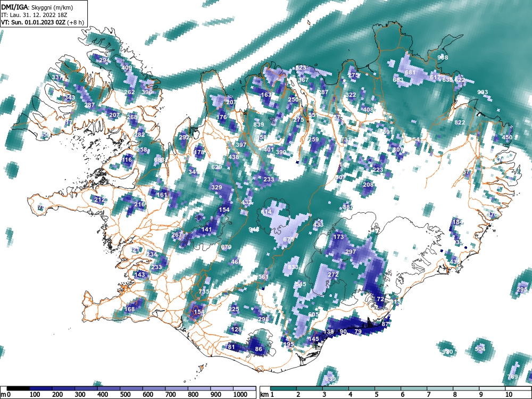The image size is (532, 399).
Task: Select the '72' visibility value
Action: 380,299
